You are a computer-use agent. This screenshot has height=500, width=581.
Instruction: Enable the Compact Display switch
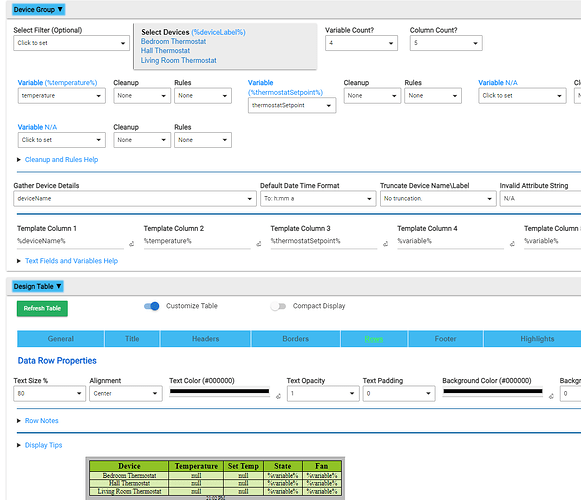click(278, 306)
